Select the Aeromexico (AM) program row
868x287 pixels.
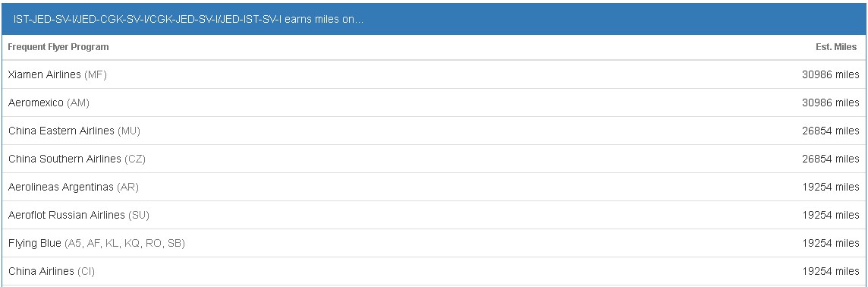click(433, 102)
